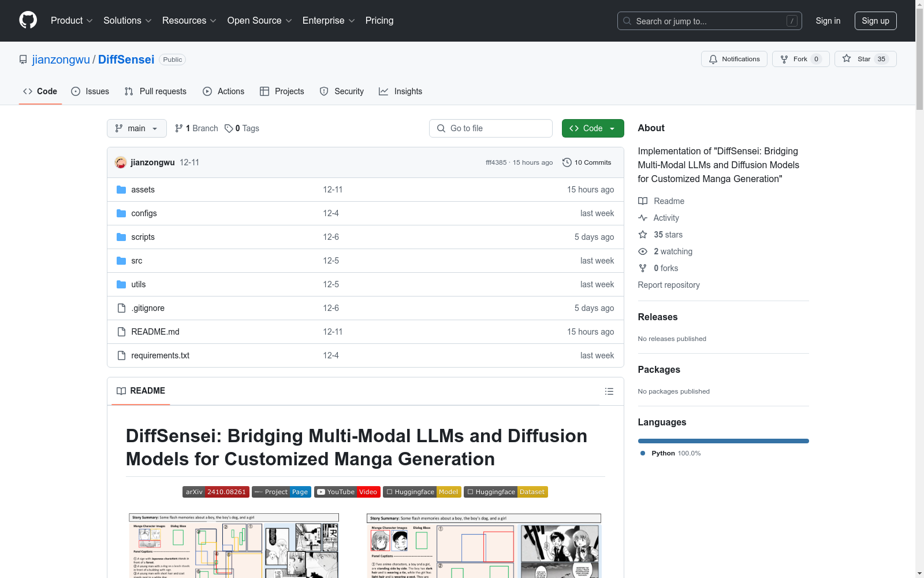Click the tag icon beside 0 Tags
The width and height of the screenshot is (924, 578).
pos(229,128)
